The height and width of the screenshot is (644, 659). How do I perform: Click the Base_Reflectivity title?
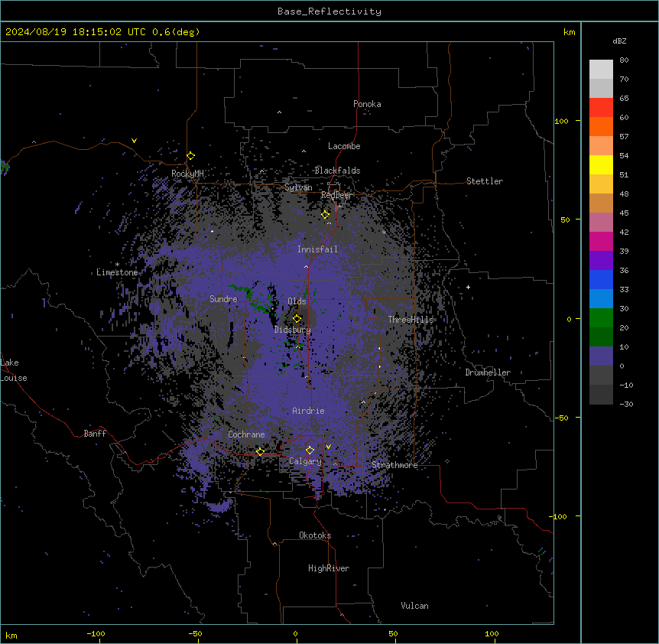(x=329, y=11)
